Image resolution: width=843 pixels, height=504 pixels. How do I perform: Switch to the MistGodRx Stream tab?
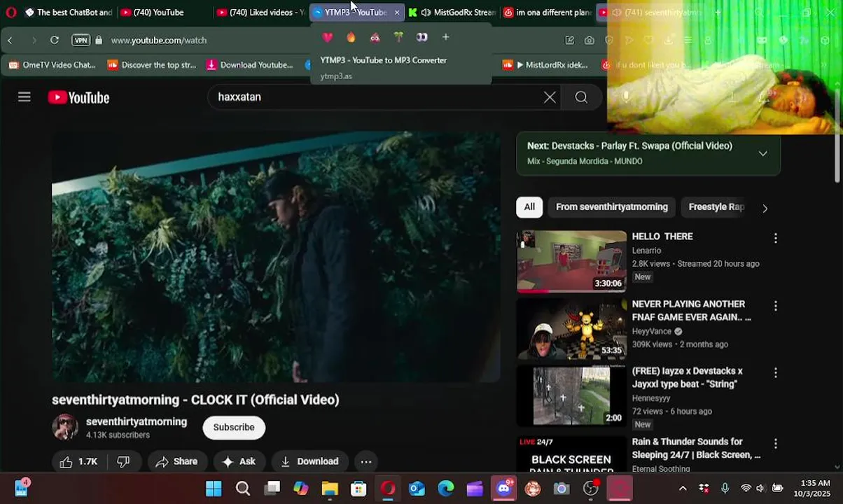(452, 13)
